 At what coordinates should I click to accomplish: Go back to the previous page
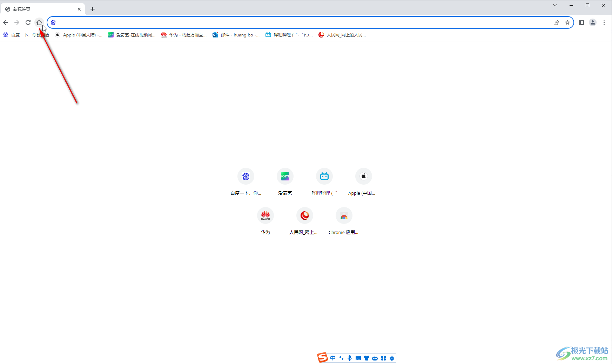tap(6, 22)
